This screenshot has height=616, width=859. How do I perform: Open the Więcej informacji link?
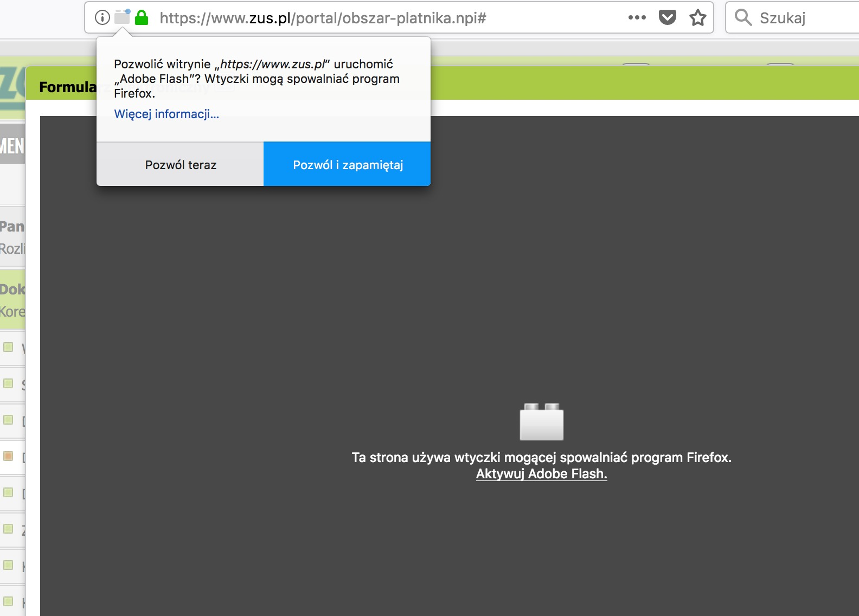(x=166, y=114)
